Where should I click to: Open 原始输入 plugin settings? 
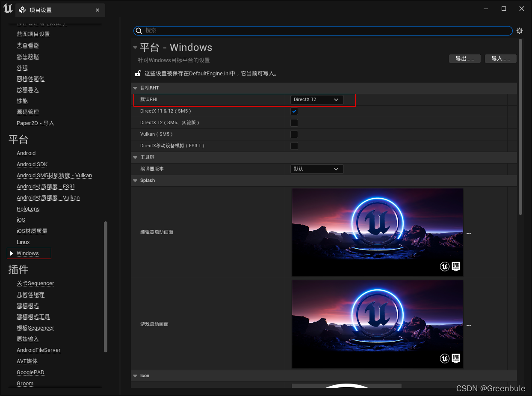[x=28, y=339]
